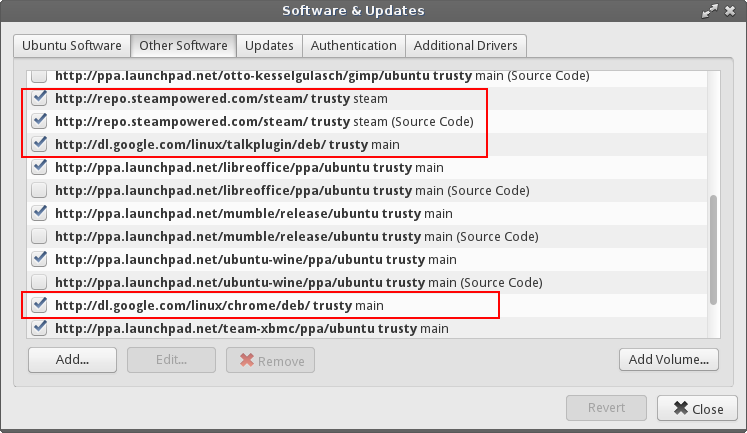
Task: Click the Revert button
Action: point(606,408)
